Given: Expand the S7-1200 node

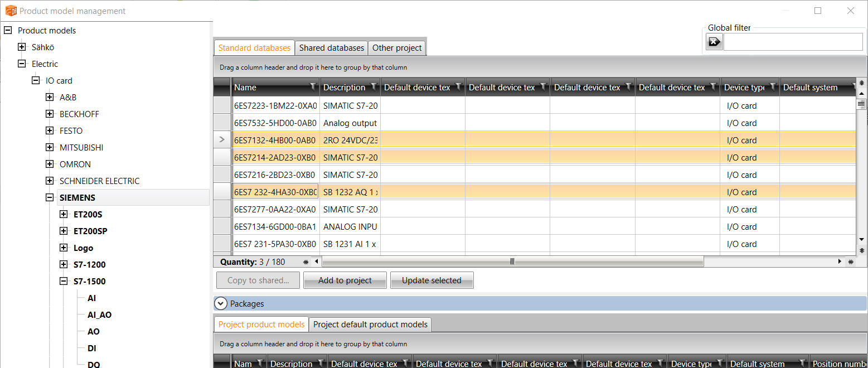Looking at the screenshot, I should 64,264.
